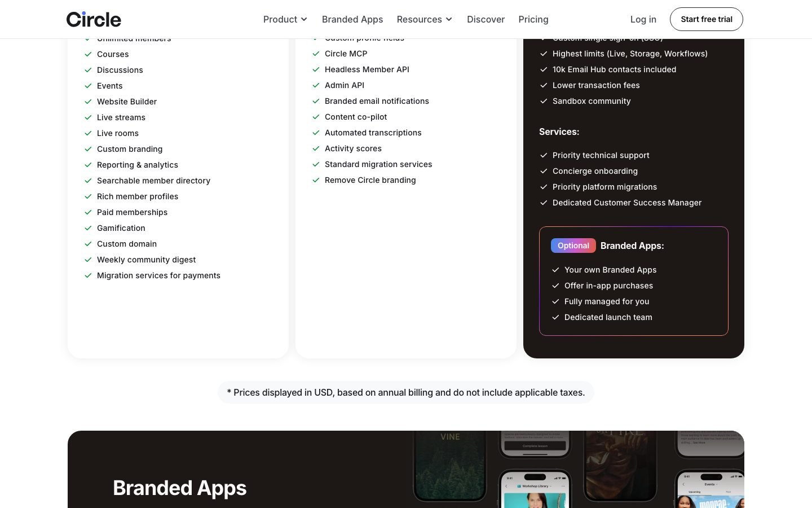Click the checkmark beside Website Builder
Viewport: 812px width, 508px height.
(x=88, y=102)
